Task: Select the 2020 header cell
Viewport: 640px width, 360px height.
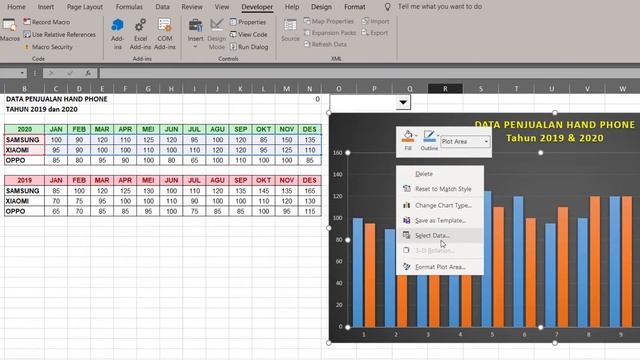Action: [24, 129]
